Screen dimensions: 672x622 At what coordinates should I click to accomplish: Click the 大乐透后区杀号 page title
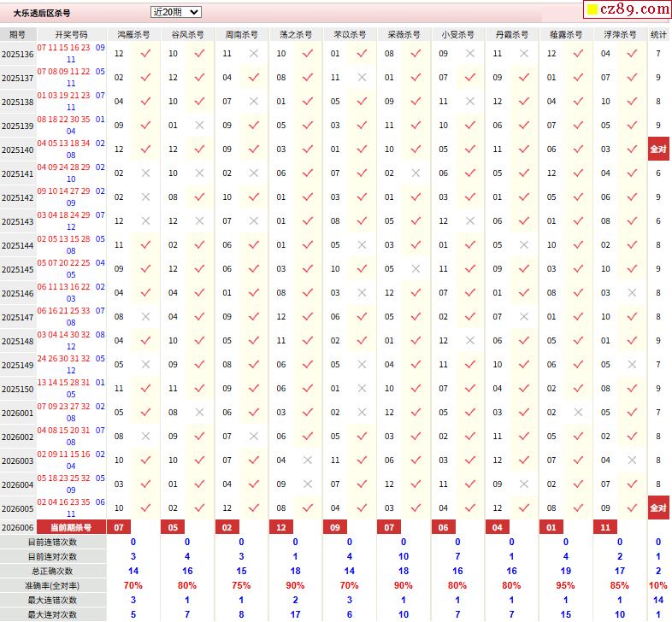click(42, 14)
